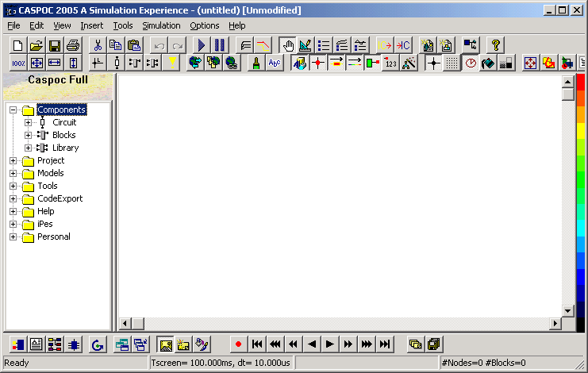
Task: Click the single black reverse play arrow
Action: coord(312,344)
